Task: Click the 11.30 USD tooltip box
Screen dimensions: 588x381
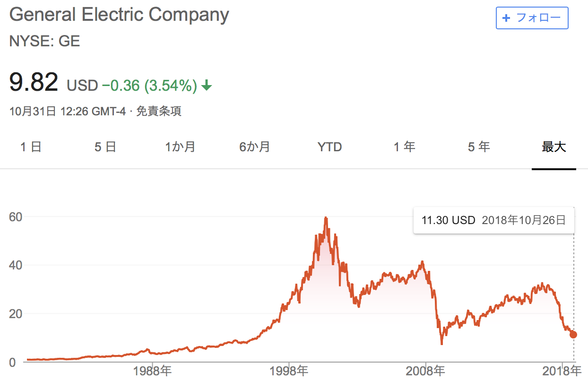Action: 493,220
